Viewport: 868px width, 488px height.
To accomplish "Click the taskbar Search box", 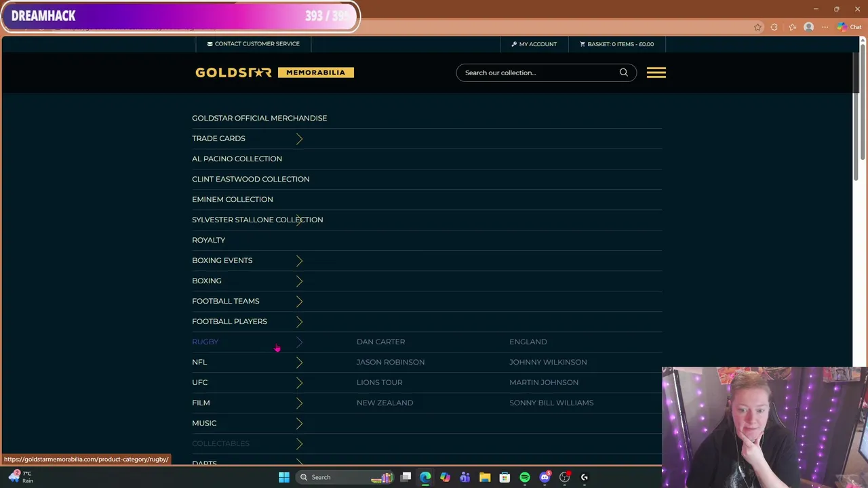I will 346,477.
